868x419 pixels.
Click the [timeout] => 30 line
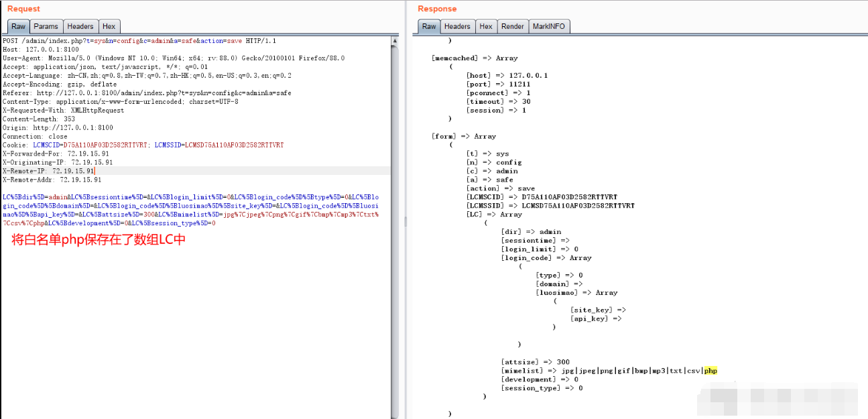[498, 102]
